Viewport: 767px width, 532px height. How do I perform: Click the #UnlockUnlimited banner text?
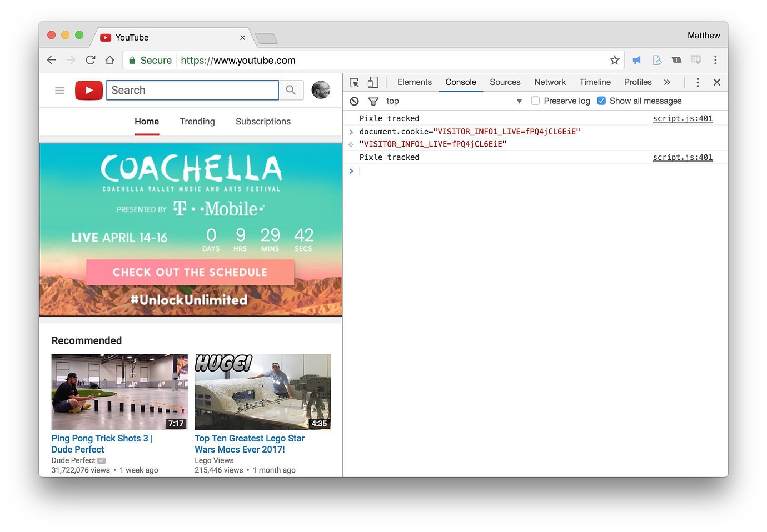(x=189, y=300)
